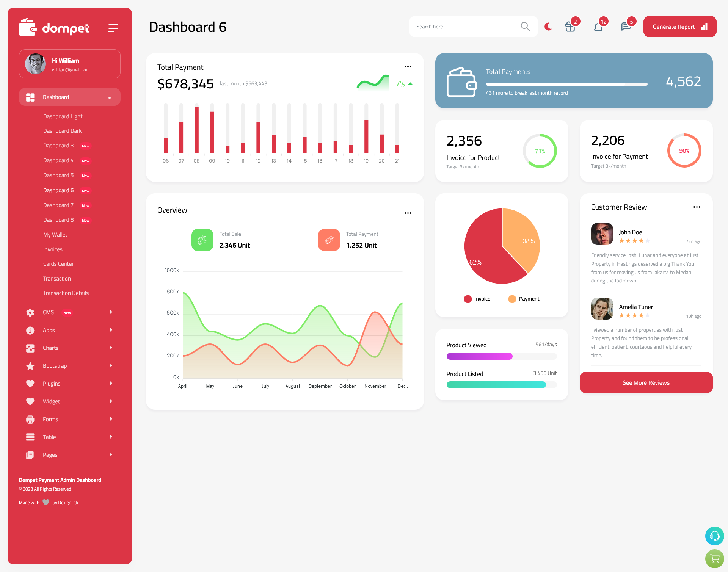Viewport: 728px width, 572px height.
Task: Click the hamburger menu icon top-left
Action: tap(113, 28)
